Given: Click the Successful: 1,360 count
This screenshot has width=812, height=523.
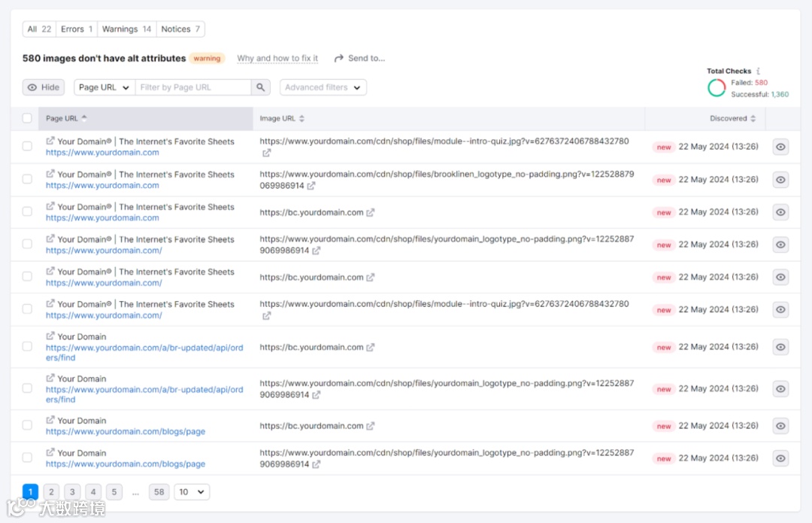Looking at the screenshot, I should pyautogui.click(x=759, y=94).
